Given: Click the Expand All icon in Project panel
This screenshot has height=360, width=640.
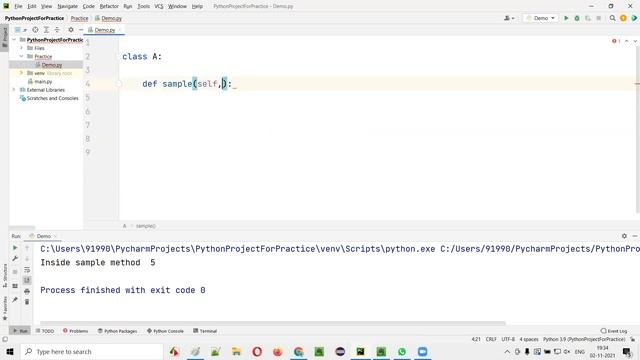Looking at the screenshot, I should coord(46,30).
